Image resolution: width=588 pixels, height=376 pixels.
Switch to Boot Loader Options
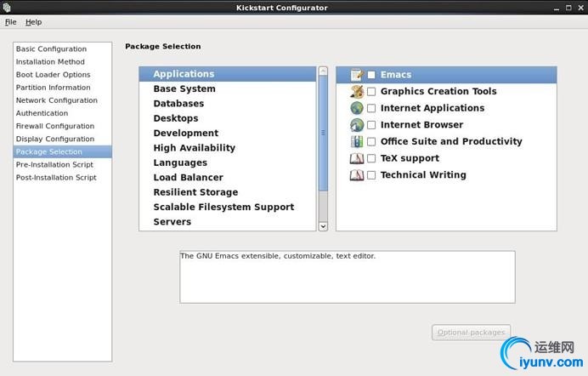pyautogui.click(x=62, y=74)
